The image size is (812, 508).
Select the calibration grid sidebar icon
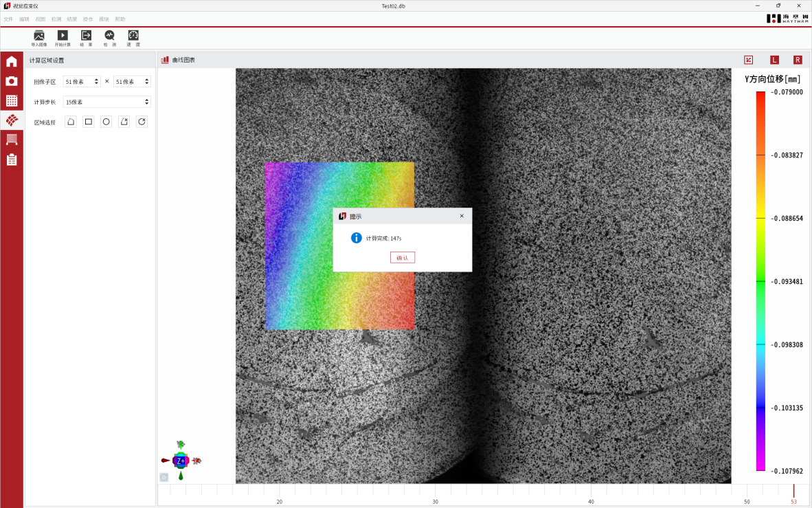[12, 101]
